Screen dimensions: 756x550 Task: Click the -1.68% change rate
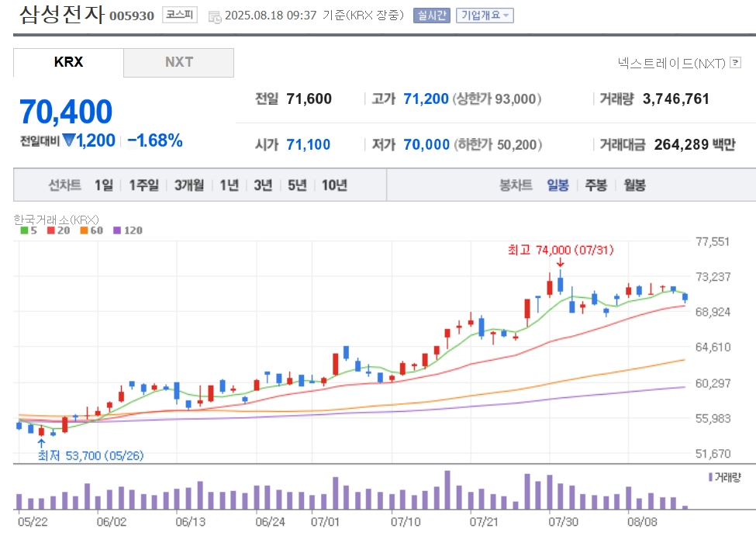click(155, 141)
